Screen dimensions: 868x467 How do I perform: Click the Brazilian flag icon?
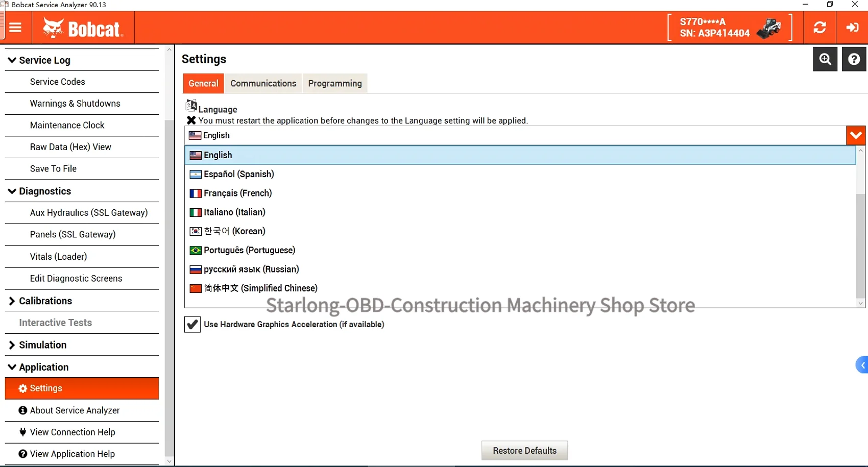point(196,250)
